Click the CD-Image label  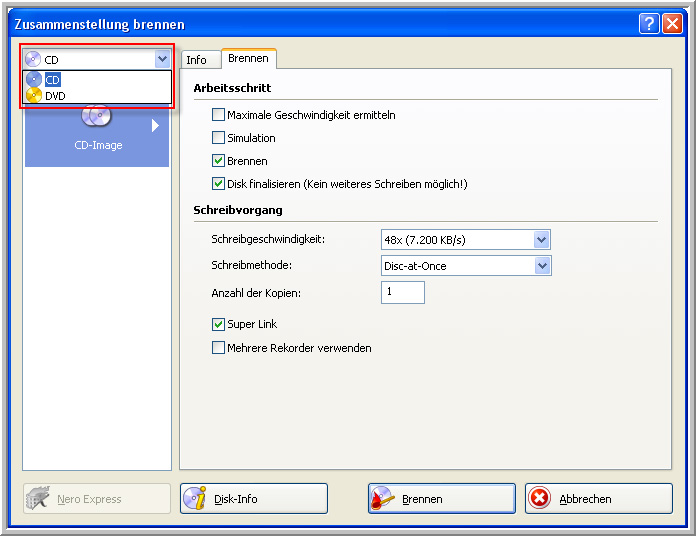[98, 145]
